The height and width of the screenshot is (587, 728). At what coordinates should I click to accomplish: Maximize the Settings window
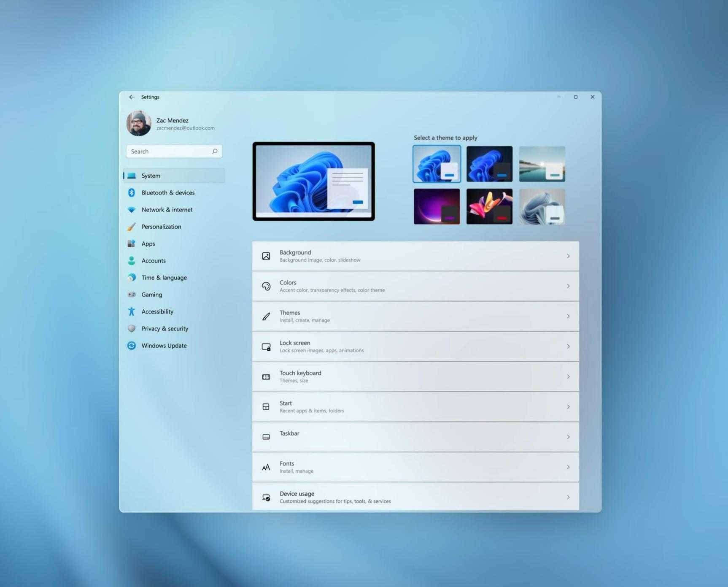coord(576,97)
